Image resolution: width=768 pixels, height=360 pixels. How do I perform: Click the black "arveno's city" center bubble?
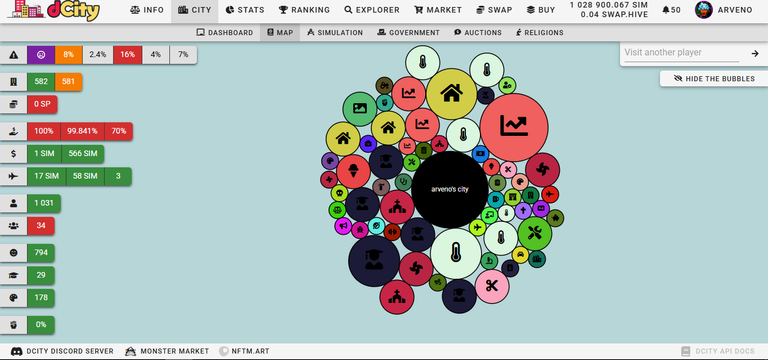450,190
